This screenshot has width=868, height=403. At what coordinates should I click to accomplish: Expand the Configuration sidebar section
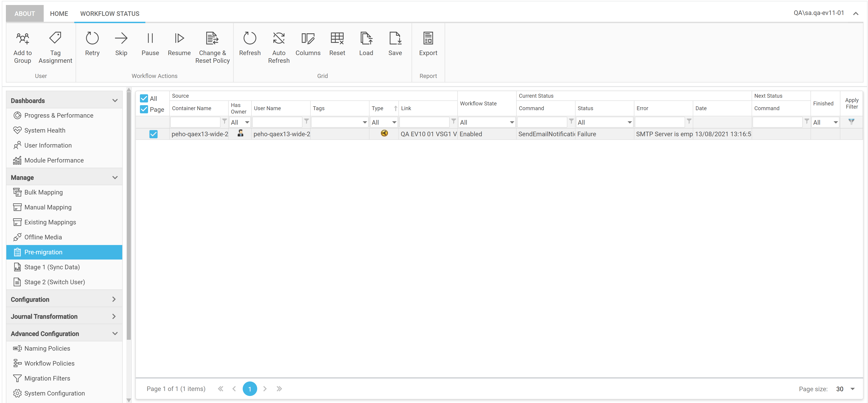click(x=64, y=299)
